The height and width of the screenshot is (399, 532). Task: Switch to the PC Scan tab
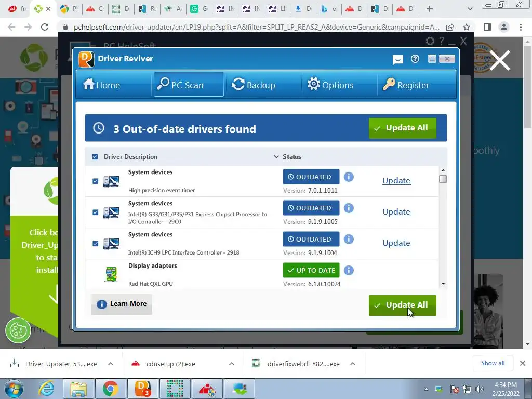(x=188, y=85)
